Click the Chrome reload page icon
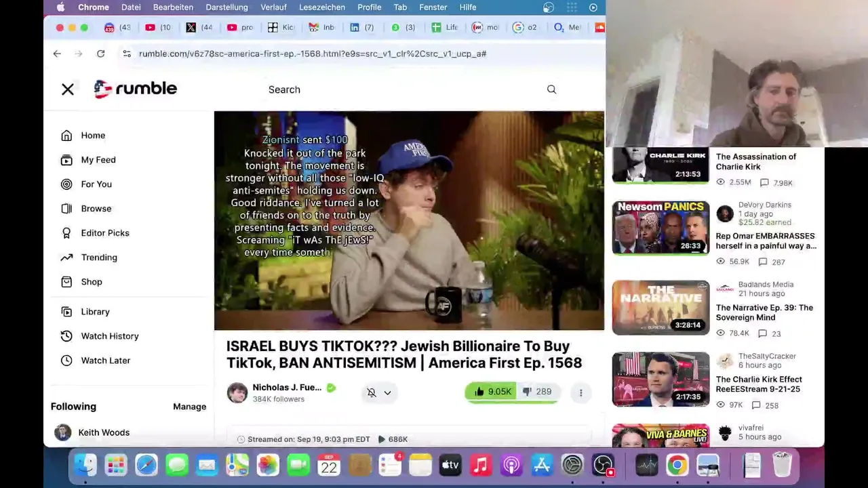868x488 pixels. (100, 54)
